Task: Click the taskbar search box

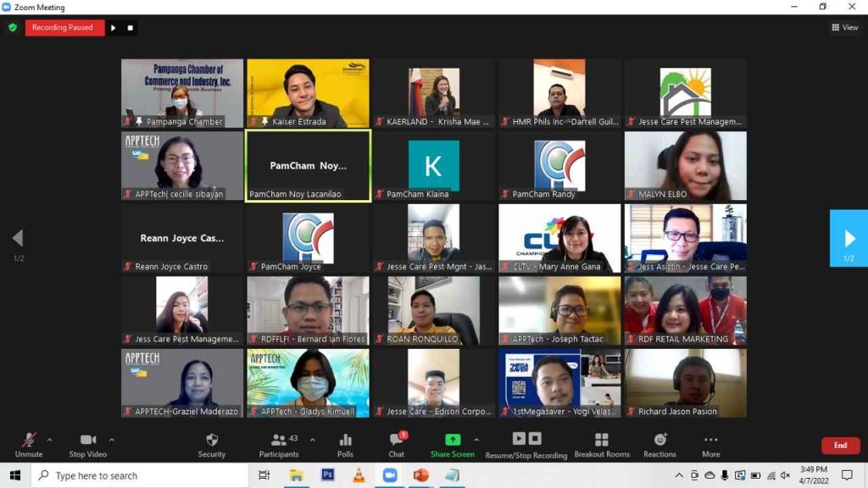Action: coord(140,475)
